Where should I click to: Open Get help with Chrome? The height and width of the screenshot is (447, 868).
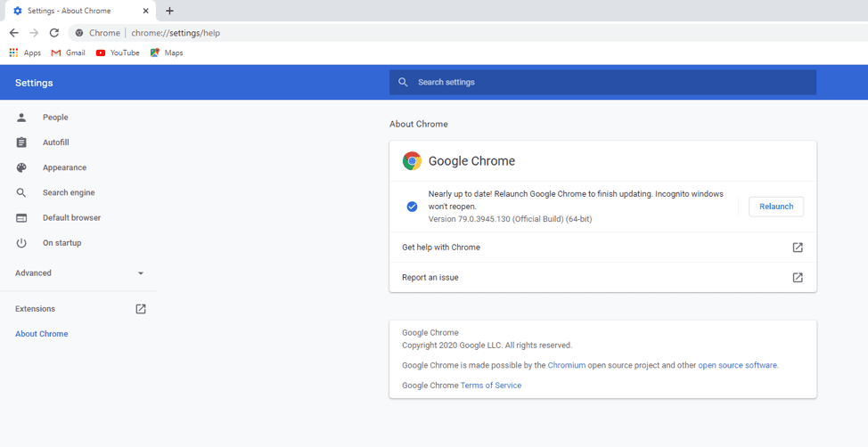pyautogui.click(x=602, y=248)
